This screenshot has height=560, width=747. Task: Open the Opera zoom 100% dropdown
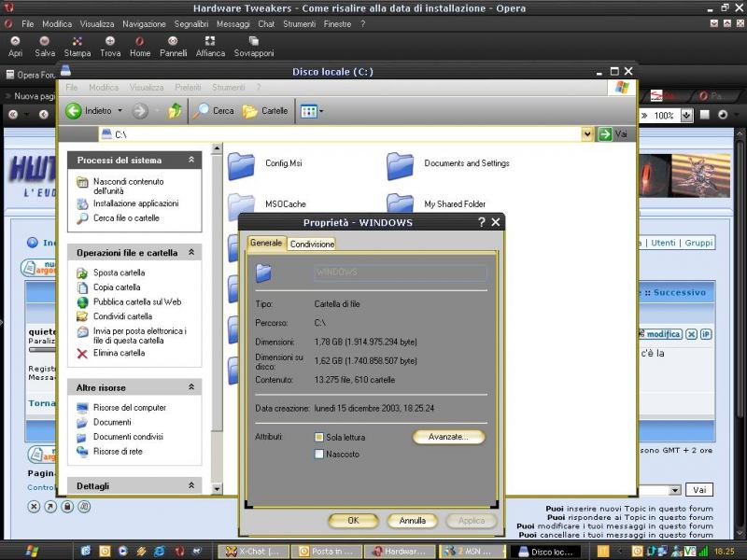coord(686,115)
